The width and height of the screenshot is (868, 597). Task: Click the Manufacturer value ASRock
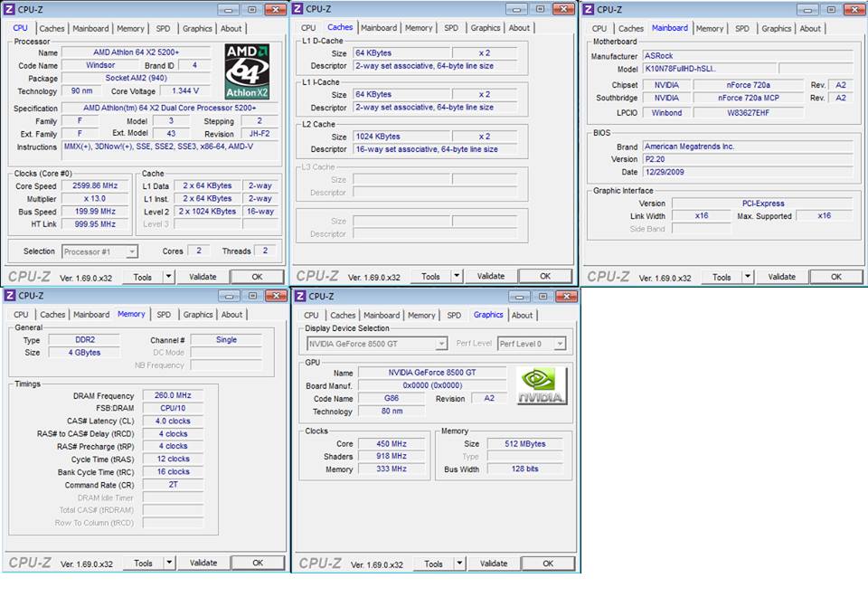pyautogui.click(x=748, y=56)
